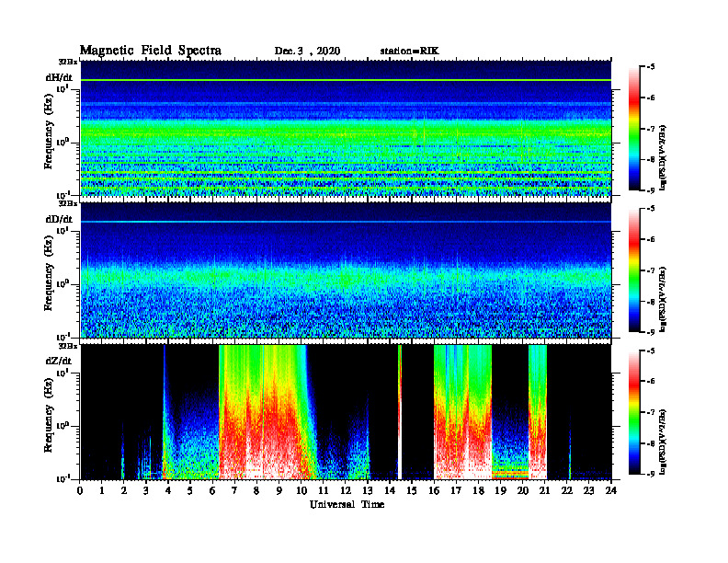Click the cyan horizontal line in dD/dt panel
Screen dimensions: 728x563
346,222
